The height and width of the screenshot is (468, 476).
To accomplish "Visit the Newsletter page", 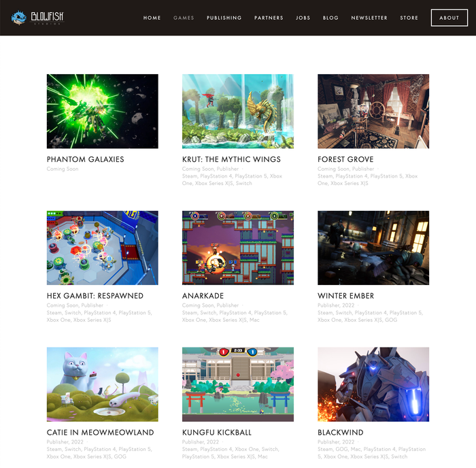I will [x=369, y=18].
